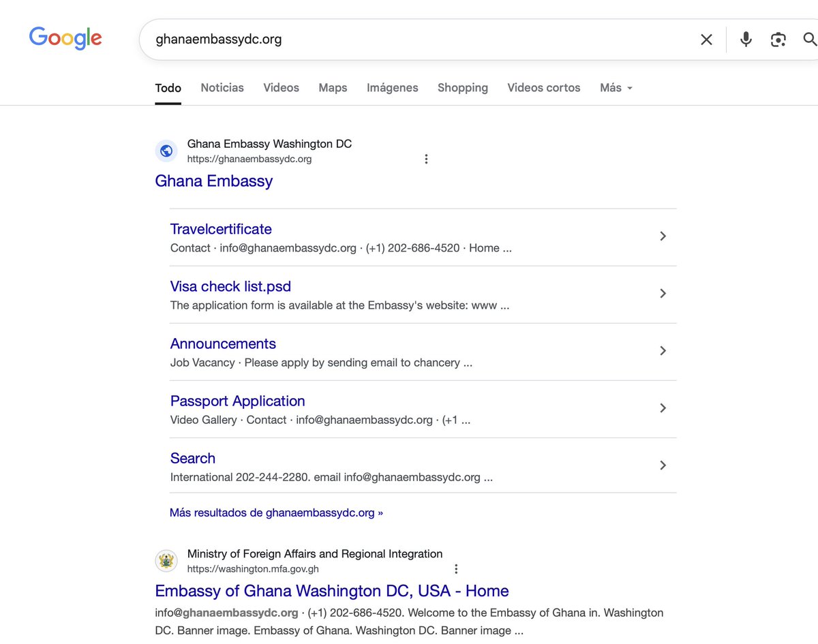Click the Job Vacancy snippet text

pos(321,363)
